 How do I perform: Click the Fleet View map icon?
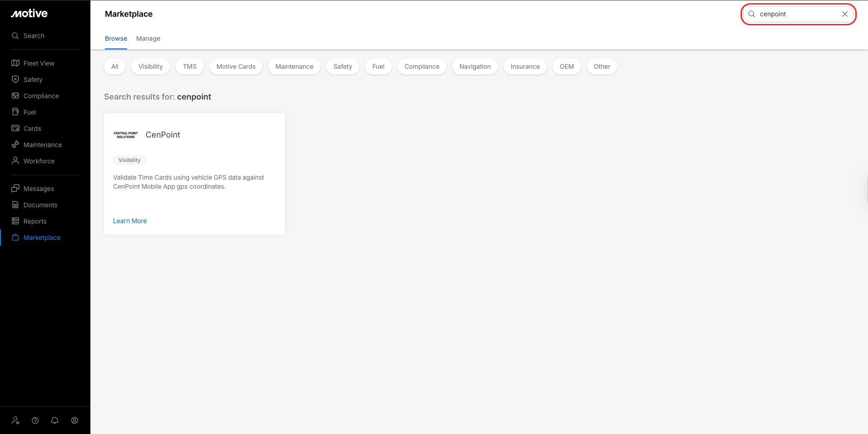[15, 63]
